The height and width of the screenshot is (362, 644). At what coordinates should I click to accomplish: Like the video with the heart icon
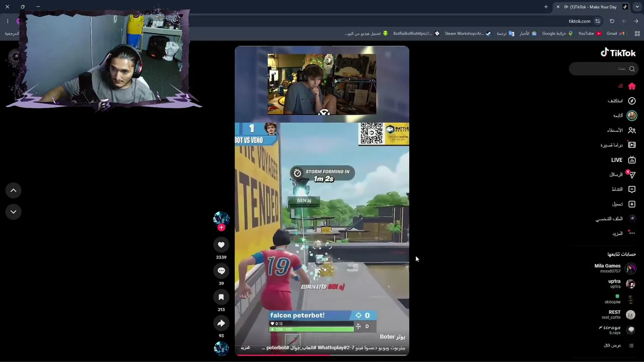point(221,244)
